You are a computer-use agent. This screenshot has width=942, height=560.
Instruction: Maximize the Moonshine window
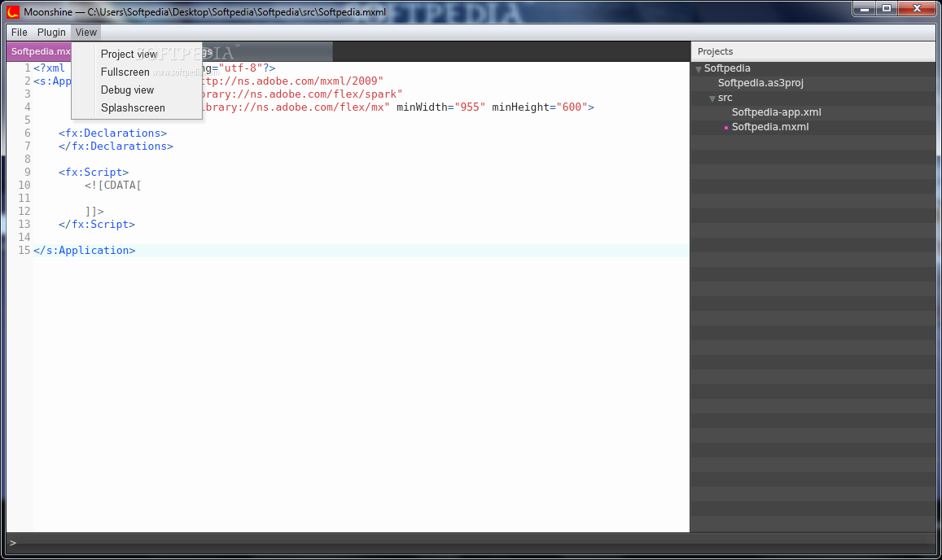(887, 8)
